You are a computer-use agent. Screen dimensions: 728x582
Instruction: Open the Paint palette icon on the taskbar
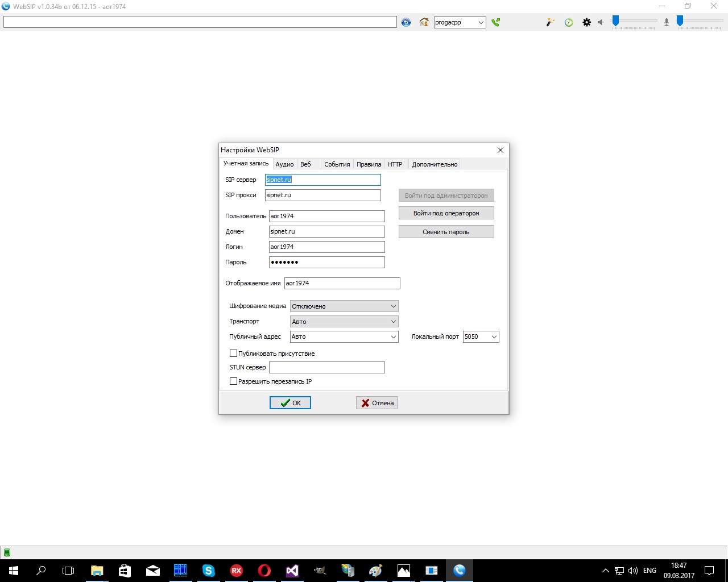click(x=375, y=571)
